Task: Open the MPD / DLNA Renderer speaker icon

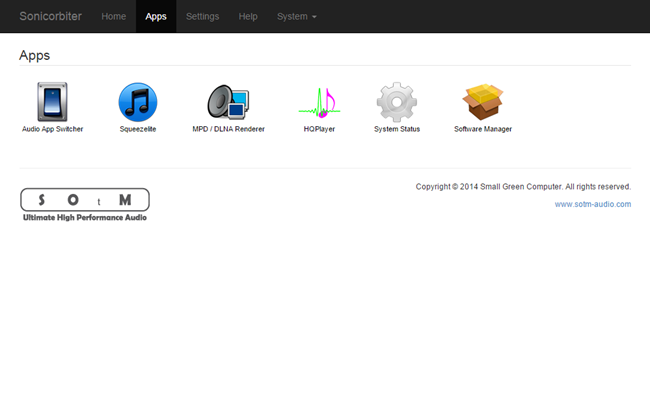Action: (228, 102)
